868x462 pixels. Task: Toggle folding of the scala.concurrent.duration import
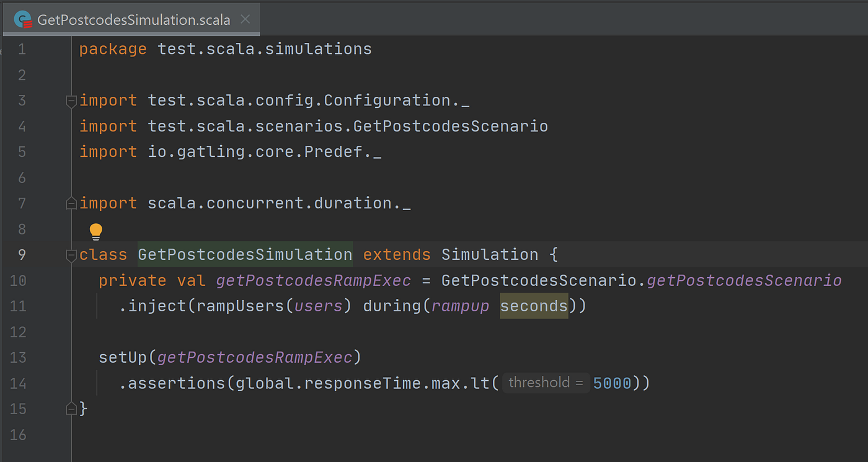(x=71, y=203)
